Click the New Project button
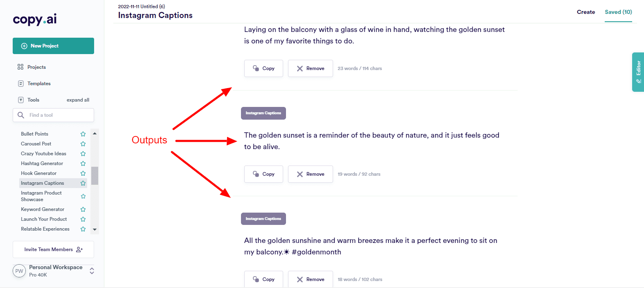The height and width of the screenshot is (288, 644). click(53, 46)
